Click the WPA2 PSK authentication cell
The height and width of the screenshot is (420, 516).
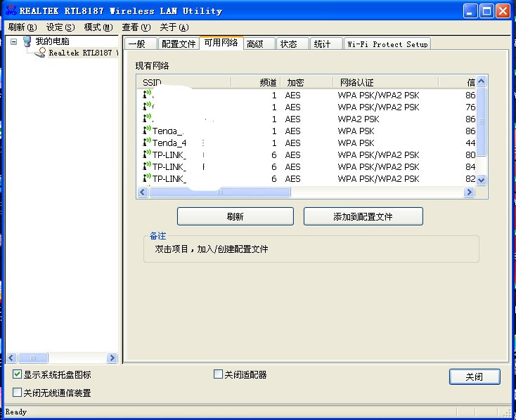coord(359,119)
